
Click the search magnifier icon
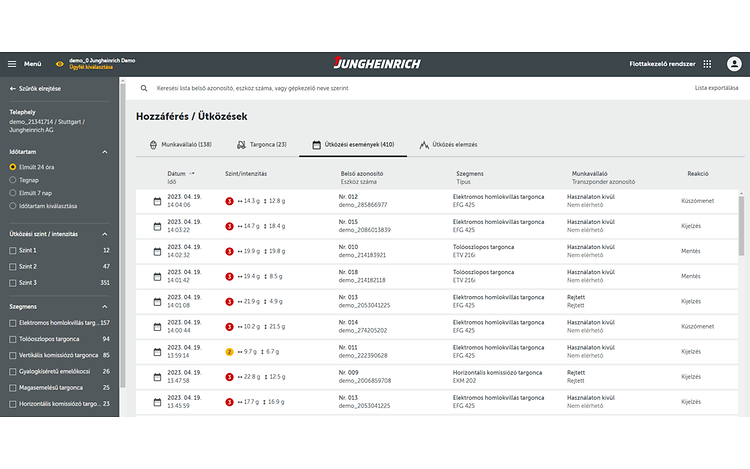click(x=143, y=88)
